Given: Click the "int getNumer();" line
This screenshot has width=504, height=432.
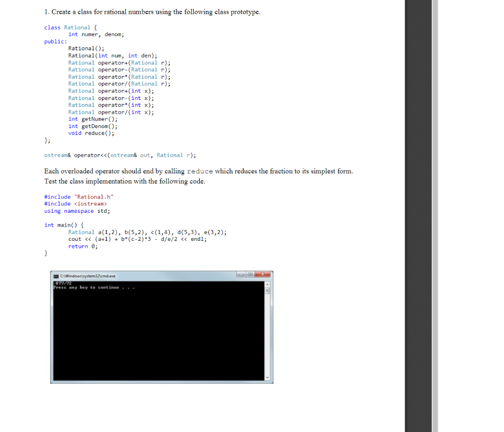Looking at the screenshot, I should pos(93,119).
